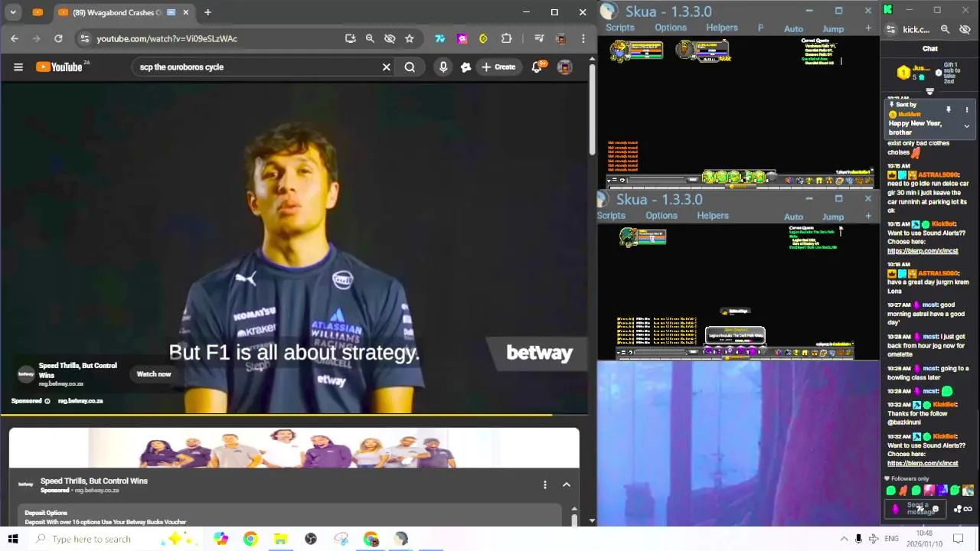Open Chrome media control icon

pos(539,38)
